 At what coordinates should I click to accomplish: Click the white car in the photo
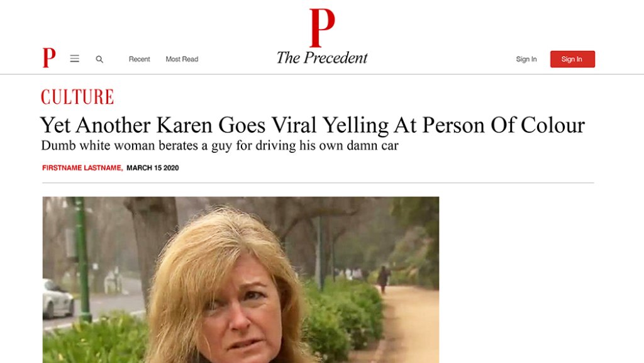[x=58, y=299]
